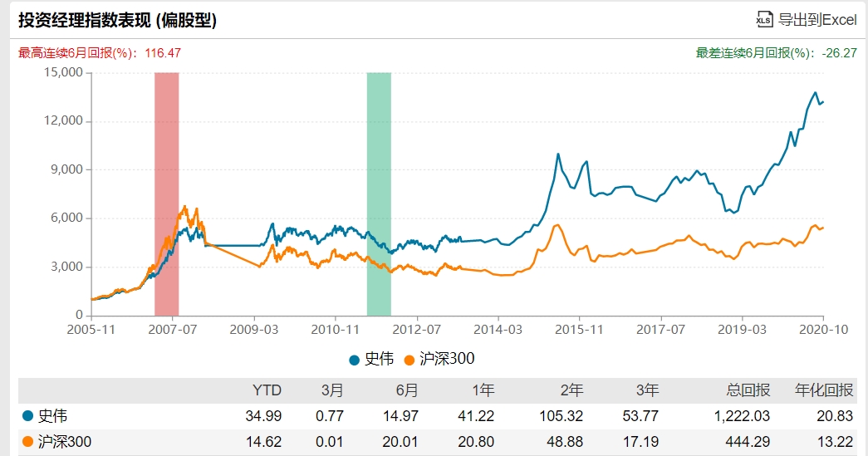868x456 pixels.
Task: Click the YTD column header
Action: tap(267, 390)
